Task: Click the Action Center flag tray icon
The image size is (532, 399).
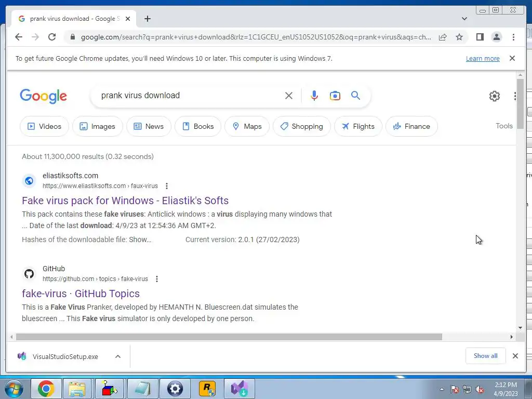Action: click(455, 390)
